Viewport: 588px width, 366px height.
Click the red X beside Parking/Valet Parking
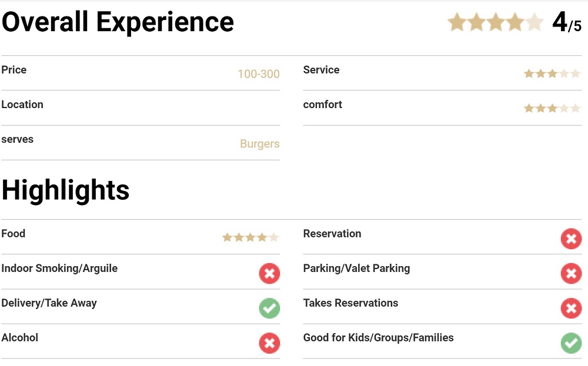(x=571, y=274)
